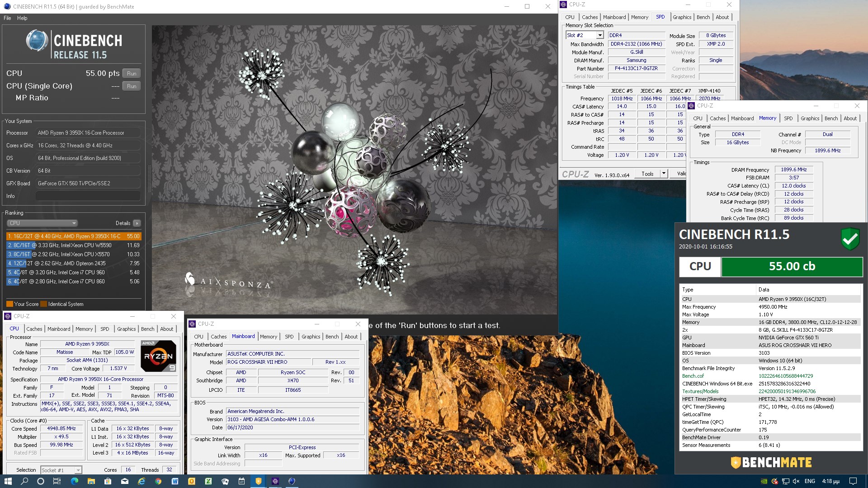
Task: Expand the CPU ranking dropdown
Action: (42, 223)
